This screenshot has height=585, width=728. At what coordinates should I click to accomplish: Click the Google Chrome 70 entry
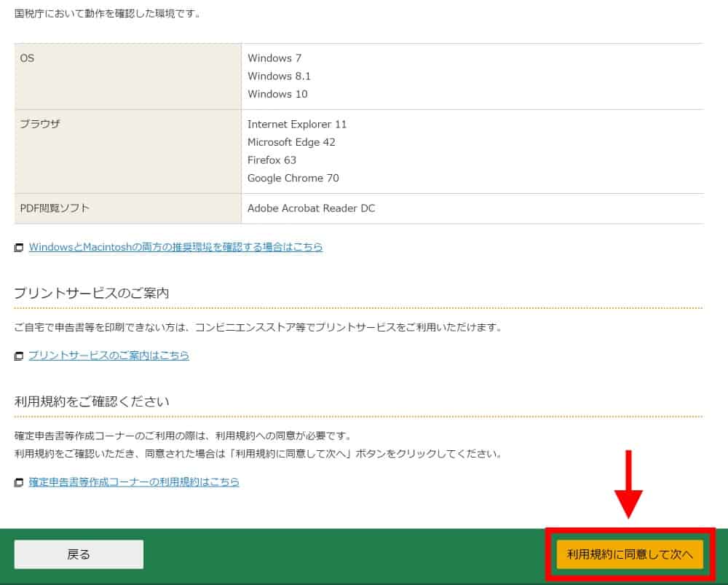point(293,178)
